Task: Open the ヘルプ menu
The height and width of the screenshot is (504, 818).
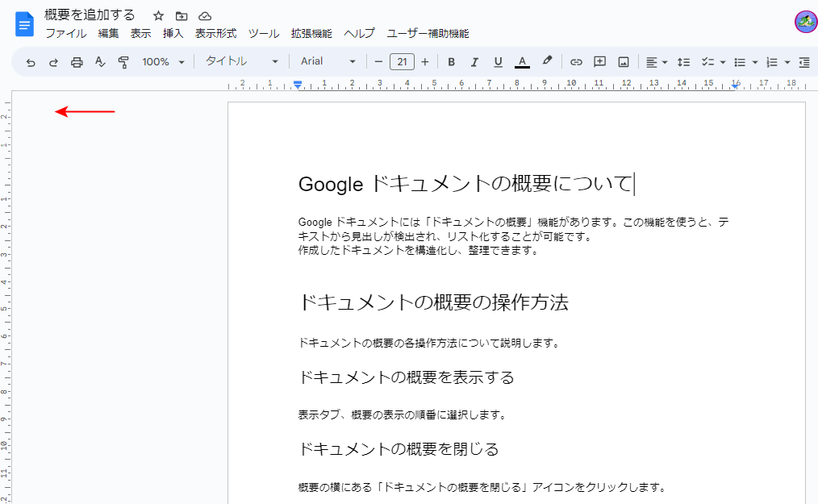Action: coord(359,33)
